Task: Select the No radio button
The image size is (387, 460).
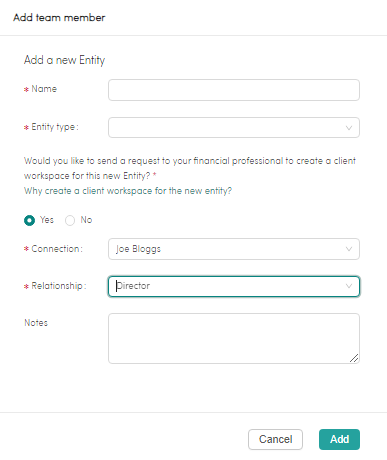Action: point(70,220)
